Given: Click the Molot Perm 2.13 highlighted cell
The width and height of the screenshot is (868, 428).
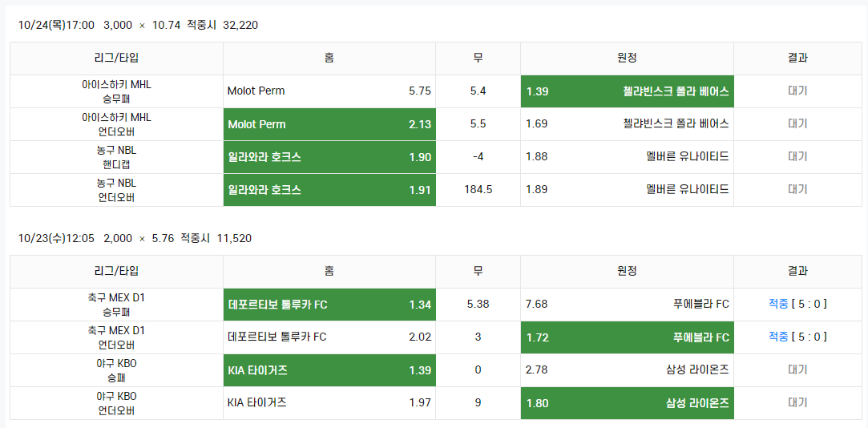Looking at the screenshot, I should click(x=329, y=124).
